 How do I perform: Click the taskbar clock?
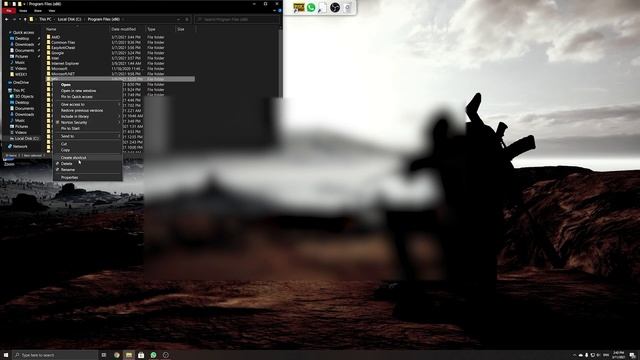(618, 355)
